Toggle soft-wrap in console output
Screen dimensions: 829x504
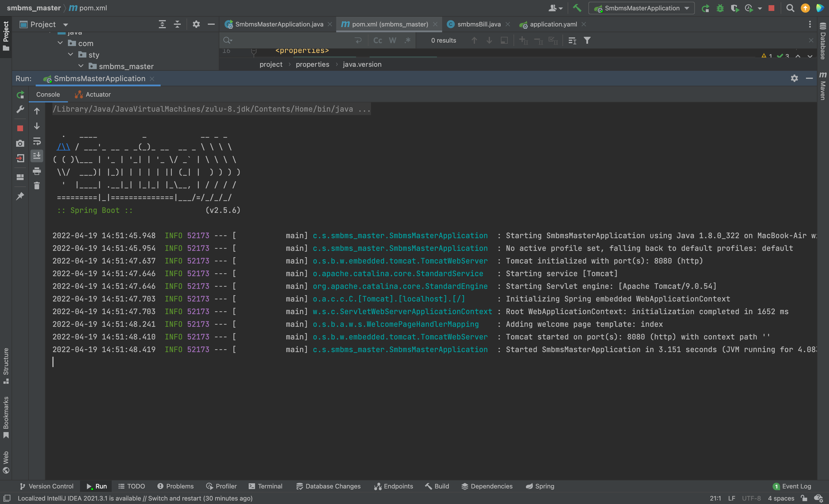tap(37, 141)
